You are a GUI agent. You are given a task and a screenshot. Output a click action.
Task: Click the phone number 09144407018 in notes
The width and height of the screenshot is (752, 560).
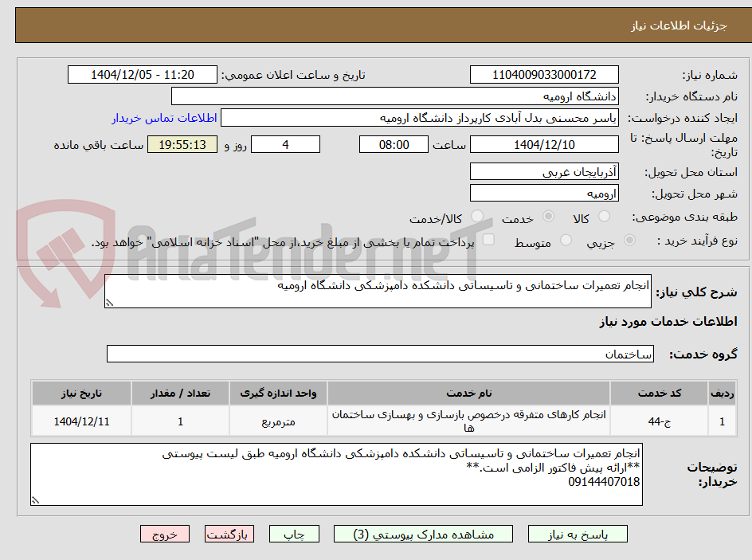coord(604,481)
